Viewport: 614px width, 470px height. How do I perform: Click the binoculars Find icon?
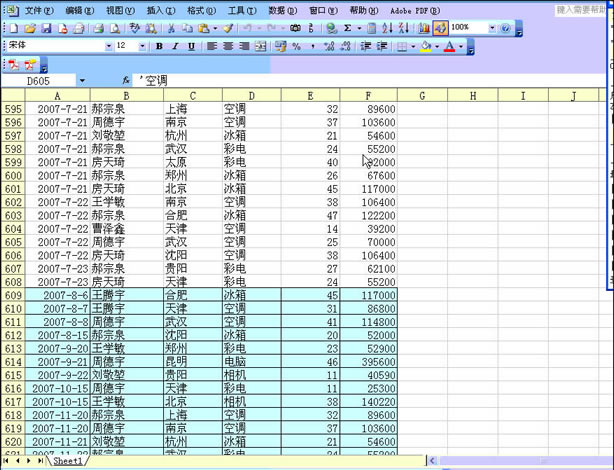(296, 28)
